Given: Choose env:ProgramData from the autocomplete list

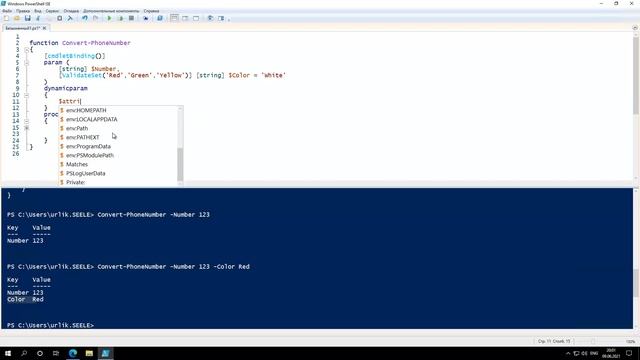Looking at the screenshot, I should (118, 146).
